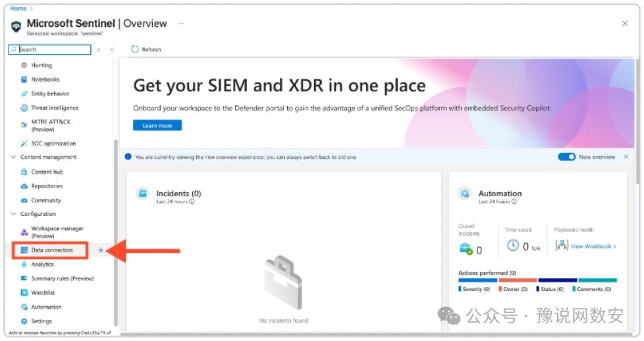The height and width of the screenshot is (341, 644).
Task: Click the Watchlist icon in sidebar
Action: click(x=24, y=293)
